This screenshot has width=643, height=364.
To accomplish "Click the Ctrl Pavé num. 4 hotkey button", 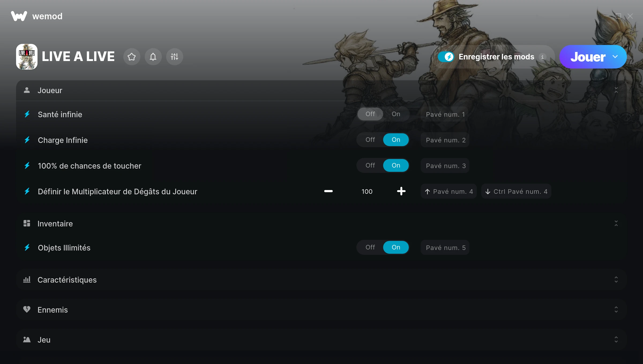I will (x=516, y=191).
